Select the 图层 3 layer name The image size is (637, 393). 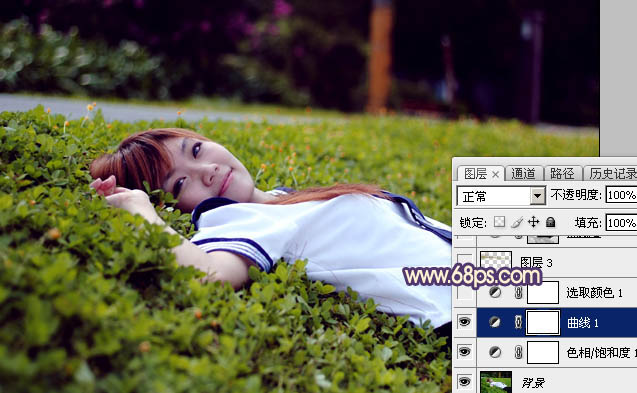536,263
